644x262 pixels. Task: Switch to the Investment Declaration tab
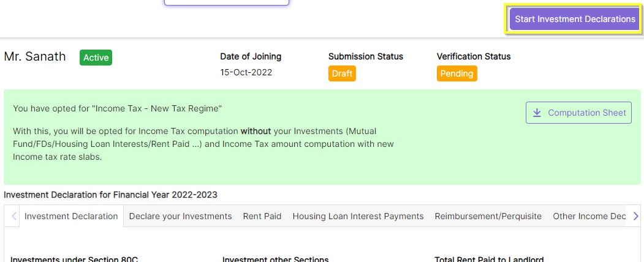coord(71,216)
